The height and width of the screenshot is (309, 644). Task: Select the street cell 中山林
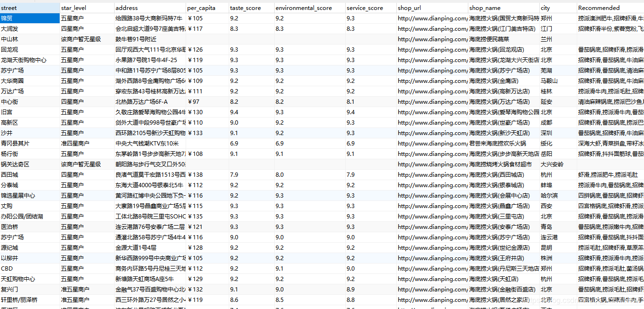tap(30, 39)
